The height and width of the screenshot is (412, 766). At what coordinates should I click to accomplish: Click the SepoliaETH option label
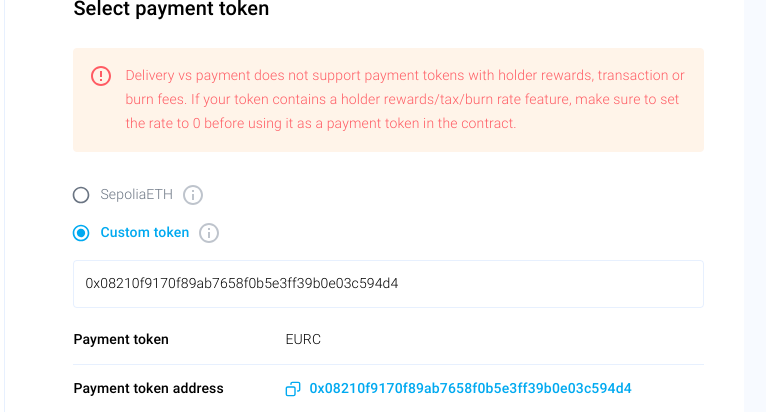[138, 195]
